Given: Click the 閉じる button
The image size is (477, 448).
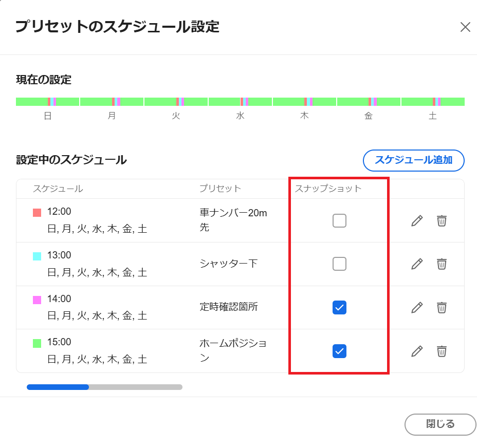Looking at the screenshot, I should coord(440,424).
